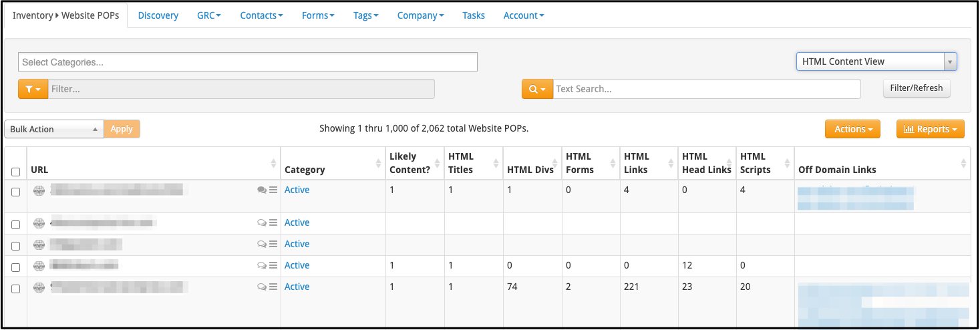Expand the Contacts menu

(x=261, y=15)
